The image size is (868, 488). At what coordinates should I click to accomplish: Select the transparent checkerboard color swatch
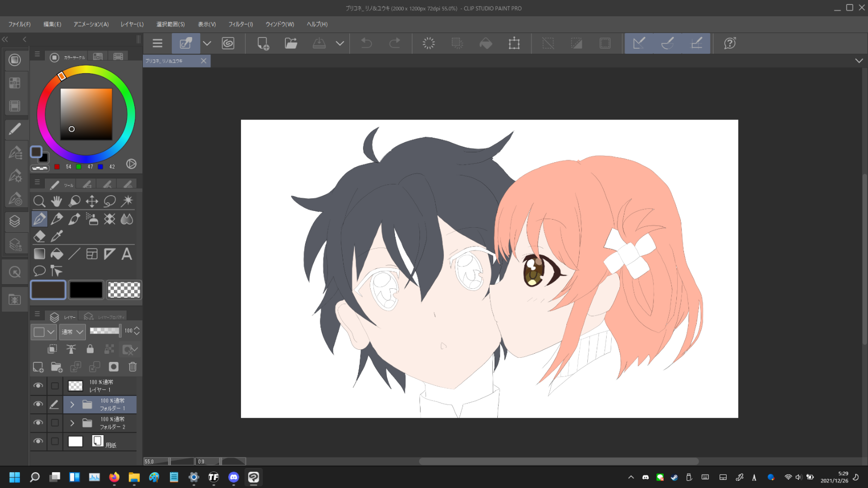[x=124, y=290]
